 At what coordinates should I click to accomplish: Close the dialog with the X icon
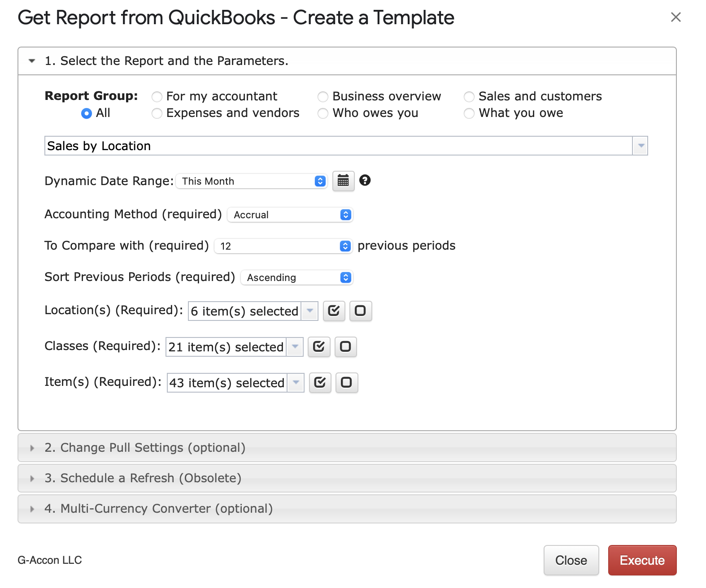coord(675,17)
